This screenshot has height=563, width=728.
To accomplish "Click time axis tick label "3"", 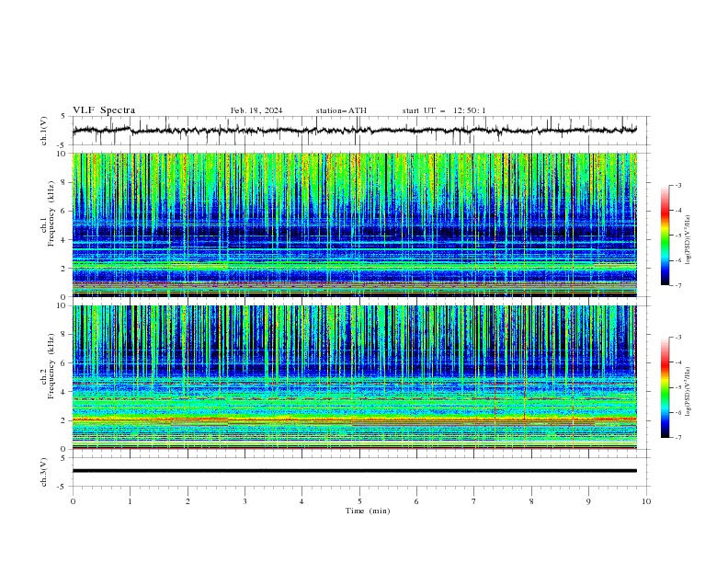I will point(245,501).
